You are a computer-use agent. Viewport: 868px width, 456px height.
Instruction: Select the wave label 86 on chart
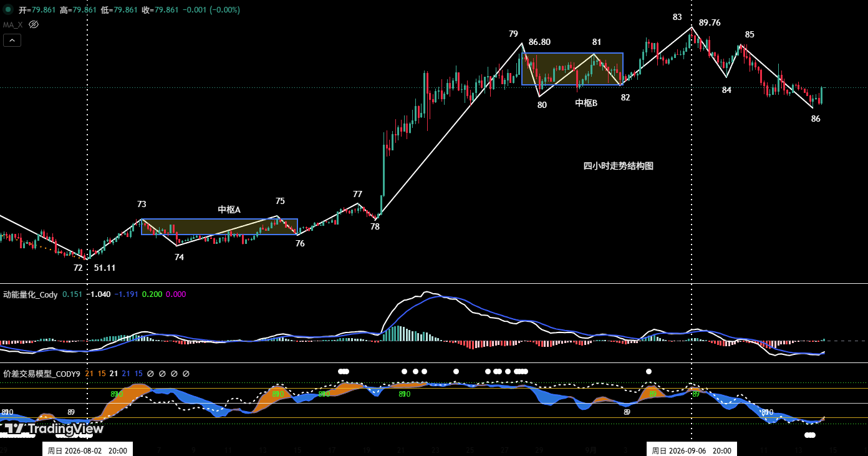tap(816, 119)
